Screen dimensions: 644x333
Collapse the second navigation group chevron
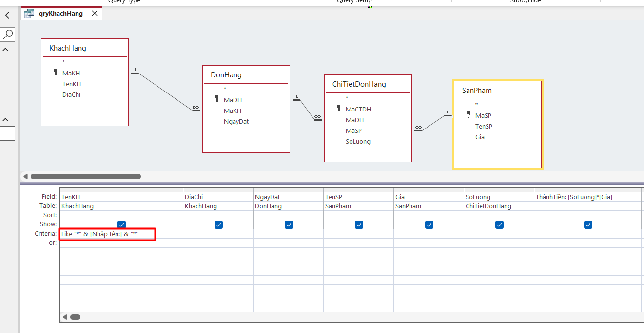6,120
